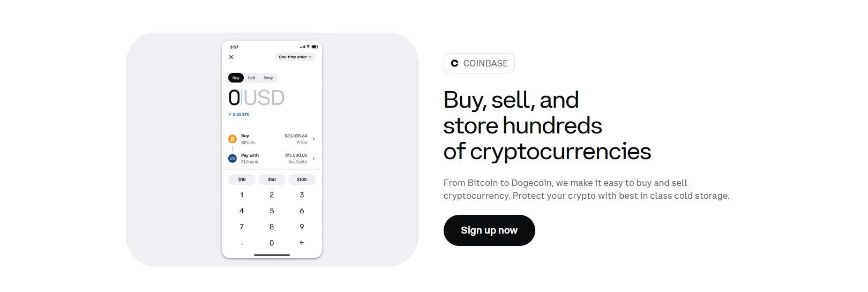This screenshot has height=292, width=868.
Task: Click the Coinbase logo icon
Action: click(x=454, y=63)
